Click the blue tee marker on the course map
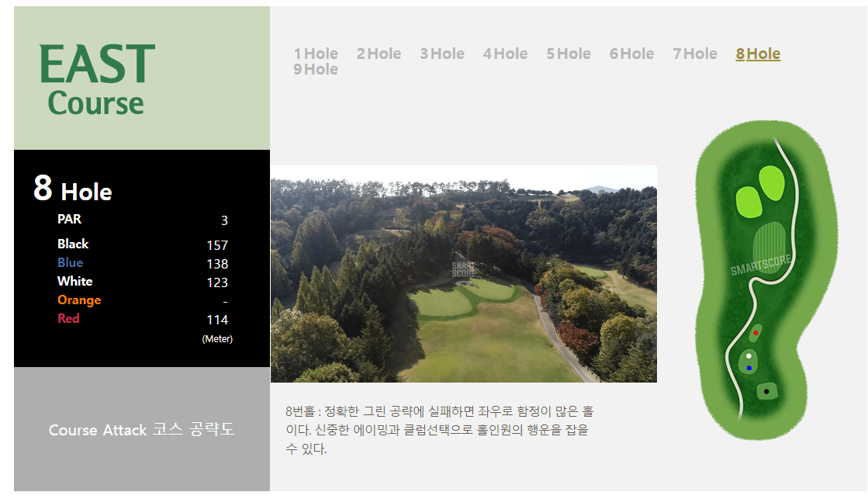The image size is (868, 499). (749, 367)
